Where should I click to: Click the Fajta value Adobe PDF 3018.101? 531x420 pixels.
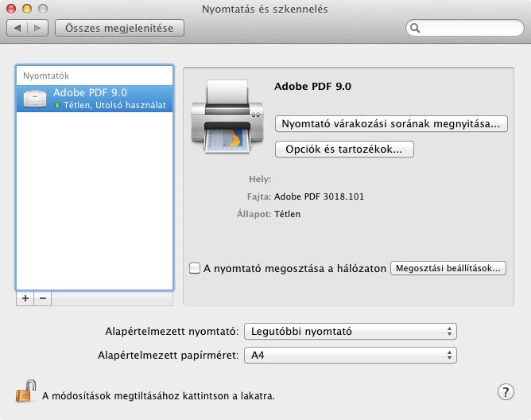[319, 196]
